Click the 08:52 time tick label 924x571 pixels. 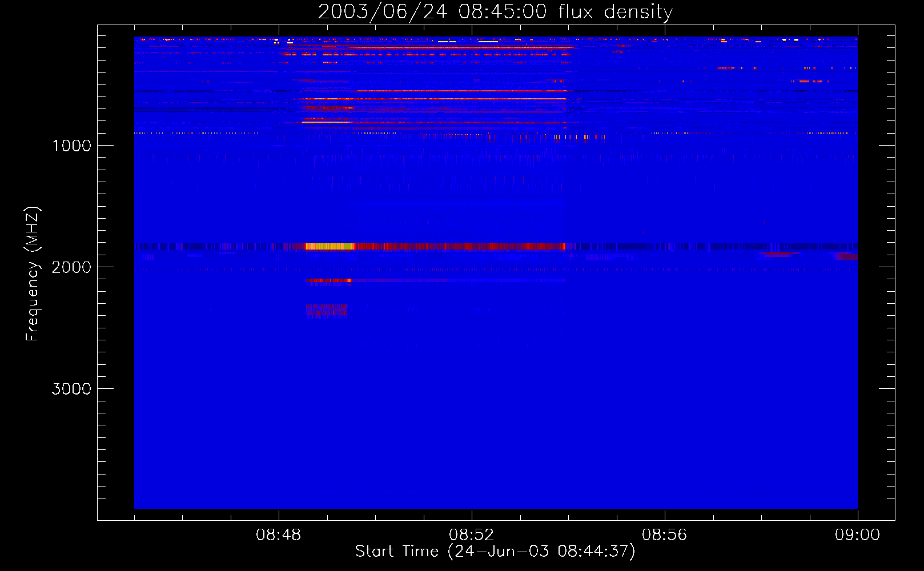472,535
